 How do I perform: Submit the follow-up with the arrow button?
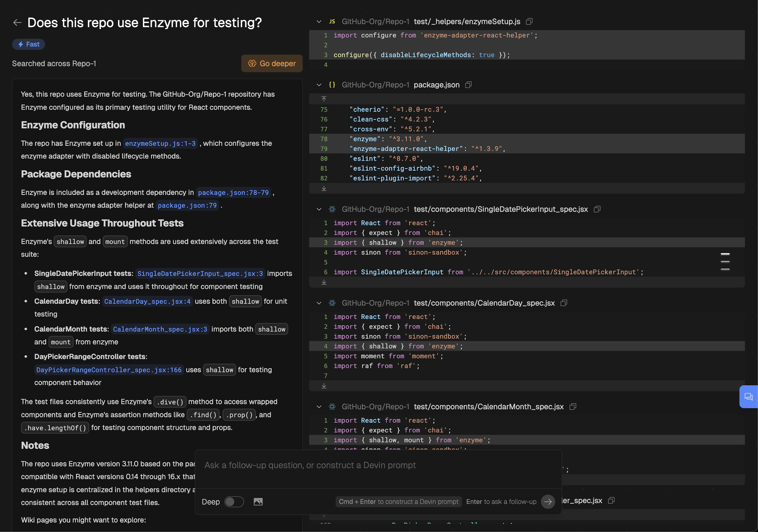548,502
